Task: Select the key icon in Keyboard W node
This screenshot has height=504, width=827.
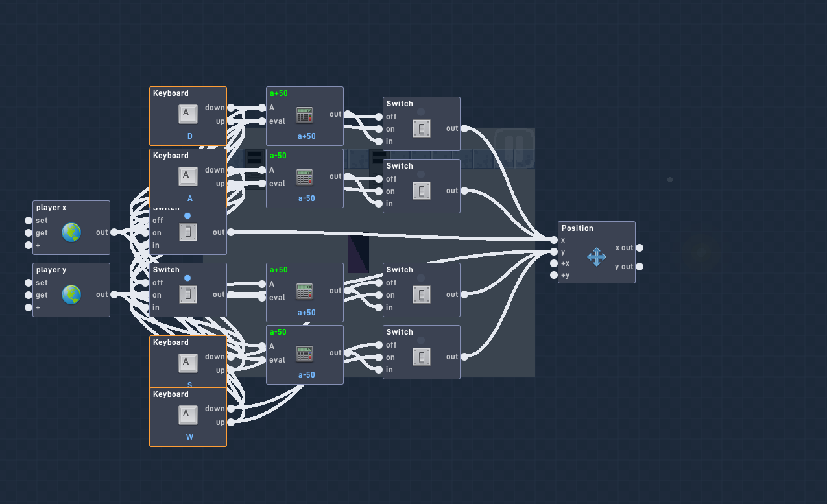Action: coord(188,415)
